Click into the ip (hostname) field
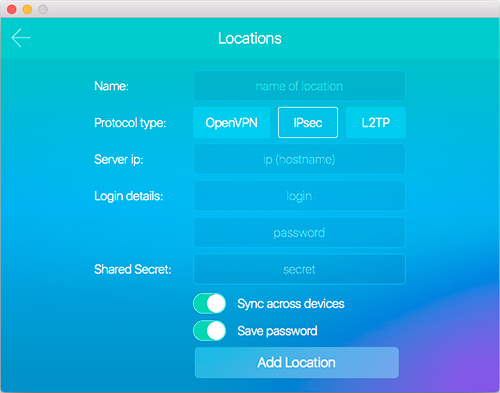 tap(299, 159)
